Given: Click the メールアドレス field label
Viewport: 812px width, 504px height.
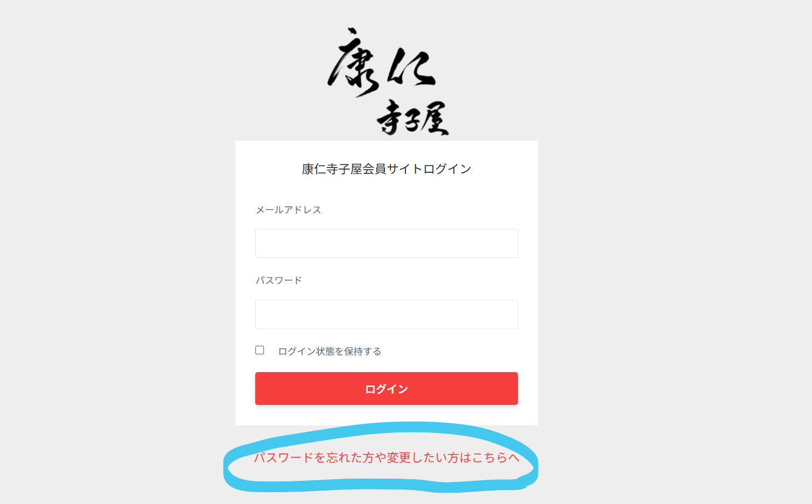Looking at the screenshot, I should coord(289,209).
